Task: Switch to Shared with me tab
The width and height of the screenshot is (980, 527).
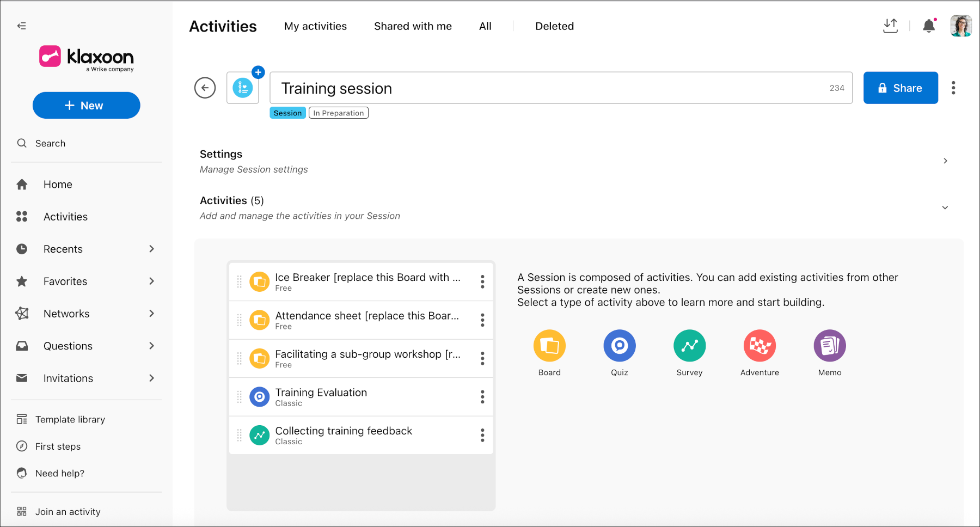Action: pyautogui.click(x=413, y=26)
